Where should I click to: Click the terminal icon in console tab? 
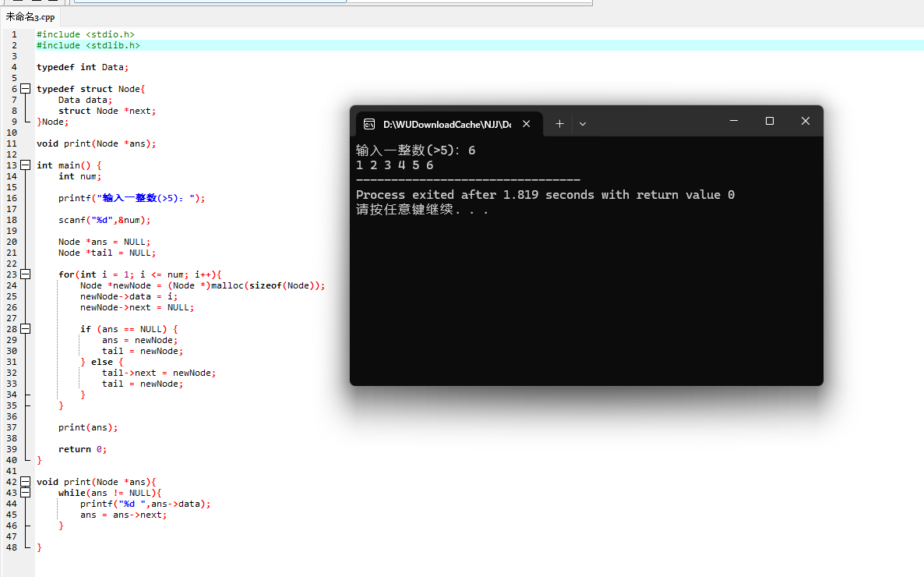[369, 124]
